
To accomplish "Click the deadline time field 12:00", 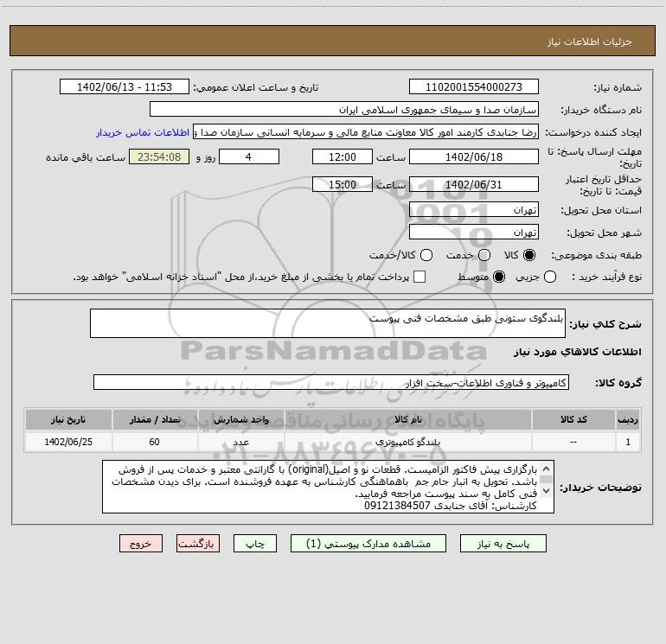I will point(343,156).
